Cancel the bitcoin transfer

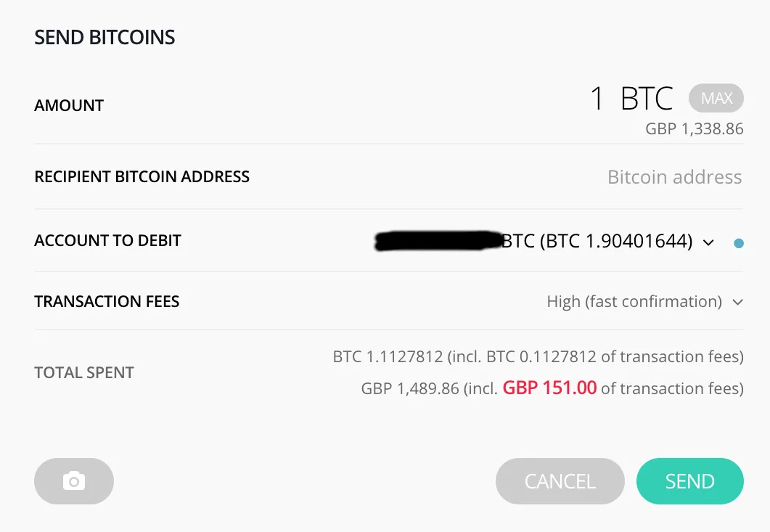(x=560, y=481)
